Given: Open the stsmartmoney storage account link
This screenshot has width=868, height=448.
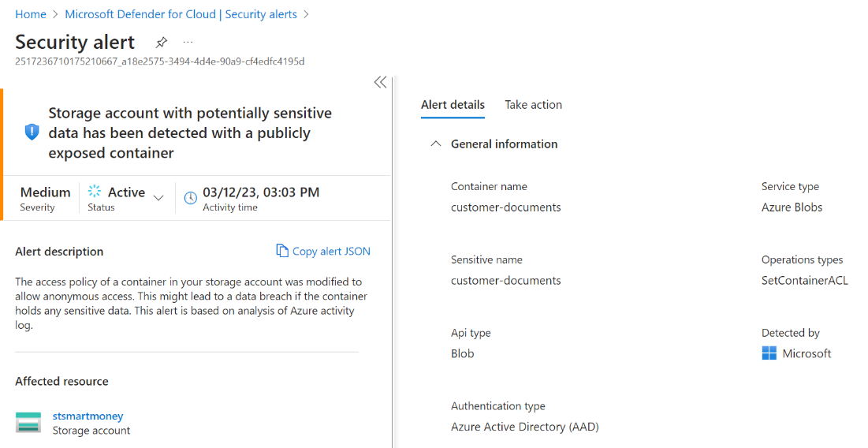Looking at the screenshot, I should [88, 416].
